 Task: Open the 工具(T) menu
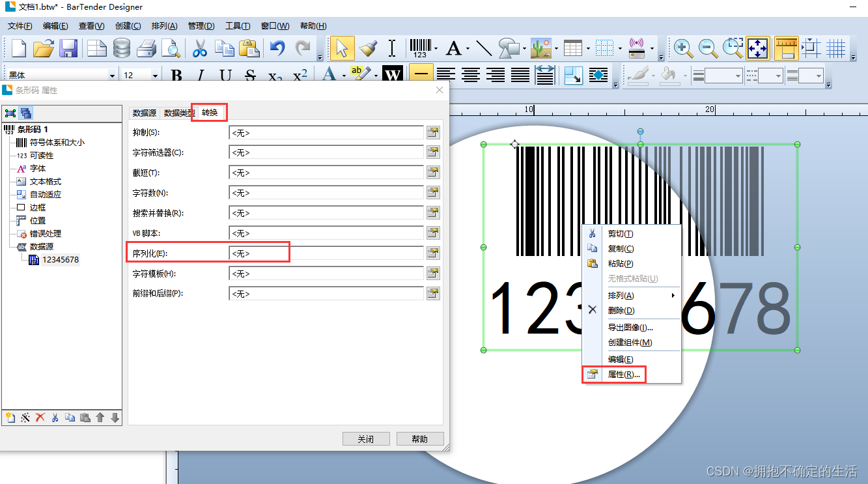(238, 26)
